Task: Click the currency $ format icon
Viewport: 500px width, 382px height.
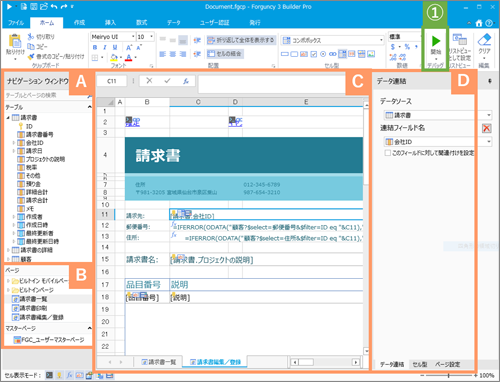Action: tap(393, 47)
